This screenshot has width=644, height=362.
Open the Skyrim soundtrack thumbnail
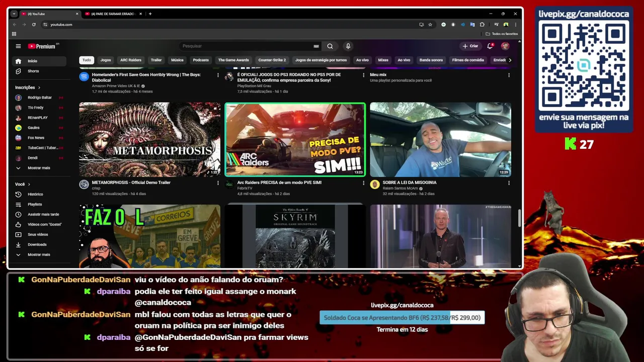[x=295, y=236]
